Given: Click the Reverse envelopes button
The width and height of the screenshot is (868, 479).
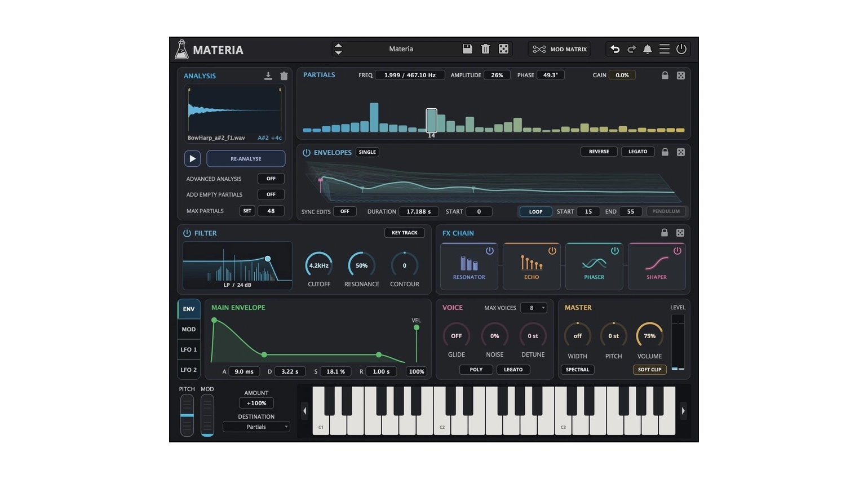Looking at the screenshot, I should coord(599,152).
